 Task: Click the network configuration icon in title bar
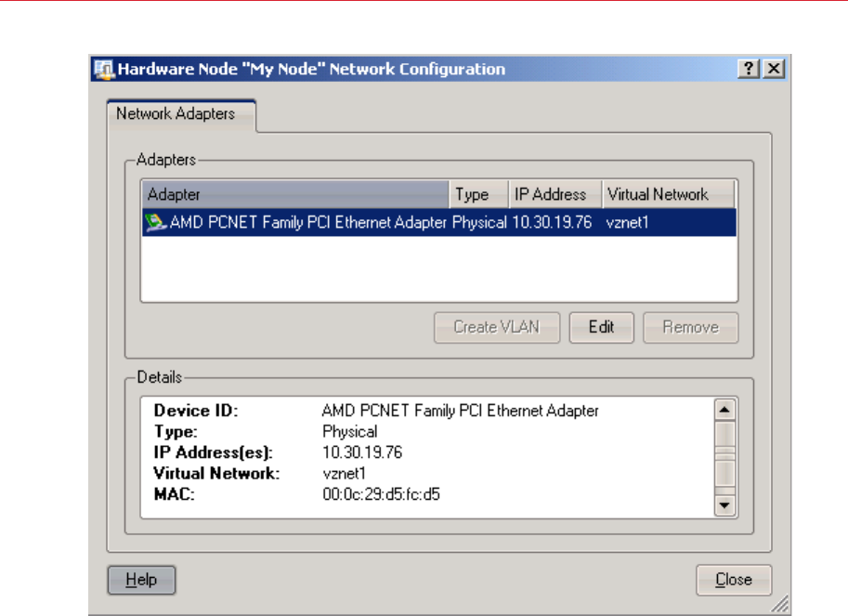pos(104,70)
